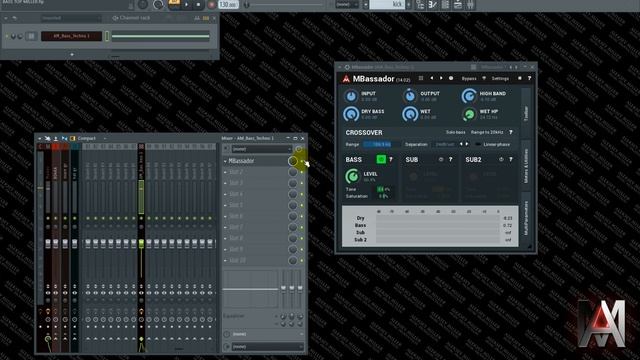Screen dimensions: 640x360
Task: Load next MBassador preset
Action: pyautogui.click(x=441, y=78)
